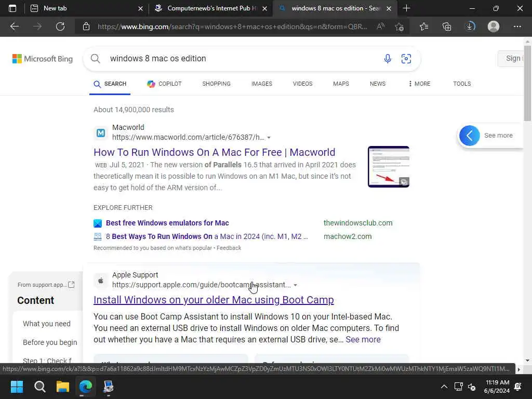The image size is (532, 399).
Task: Switch to NEWS results
Action: pos(378,84)
